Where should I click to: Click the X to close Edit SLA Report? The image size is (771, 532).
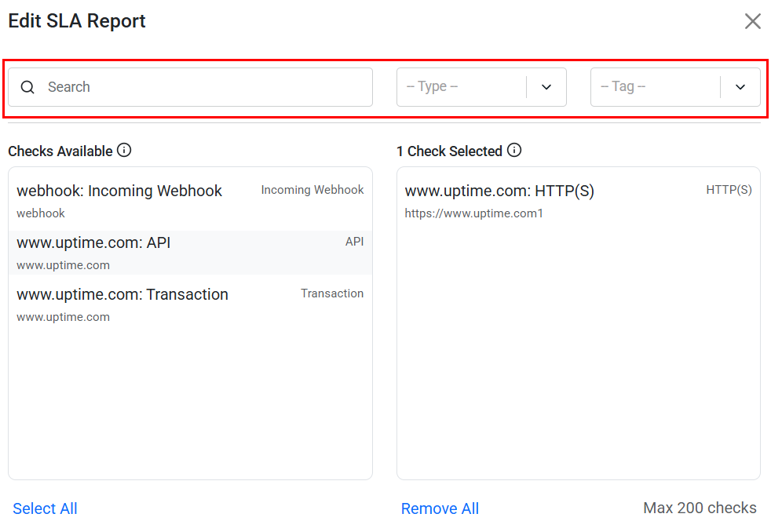click(752, 21)
